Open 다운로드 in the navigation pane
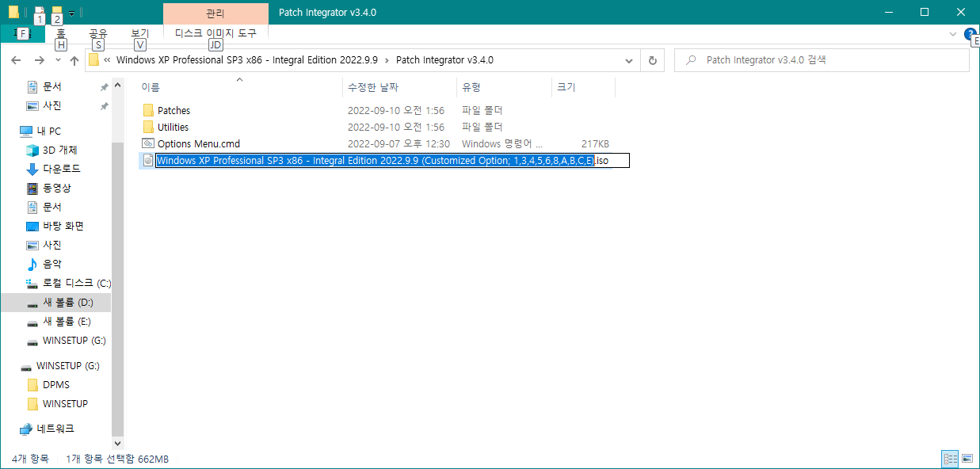The image size is (980, 469). tap(61, 169)
